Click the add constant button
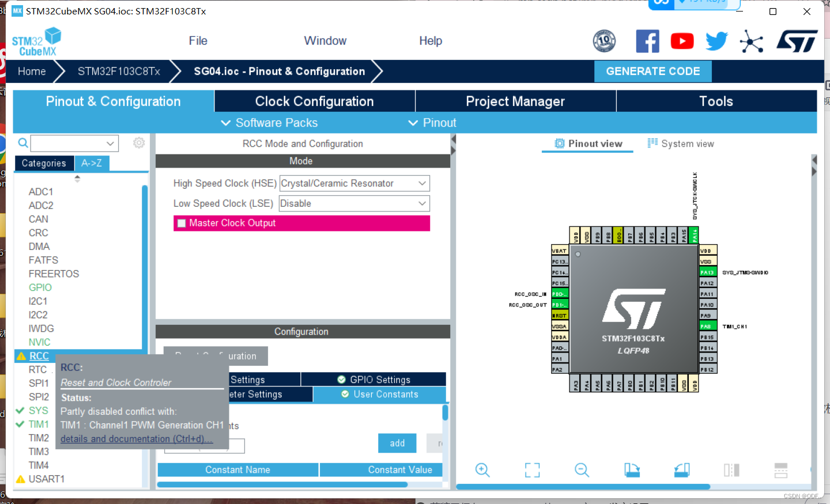830x504 pixels. click(397, 443)
